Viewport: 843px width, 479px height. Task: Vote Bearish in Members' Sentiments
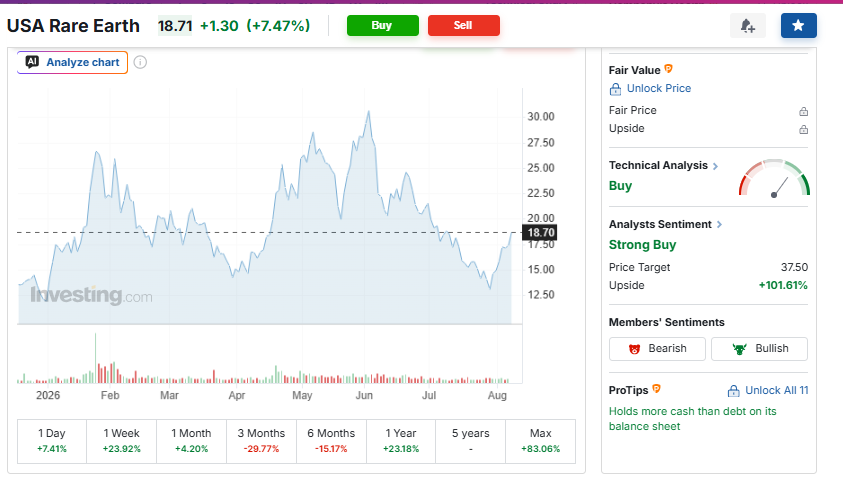click(657, 349)
